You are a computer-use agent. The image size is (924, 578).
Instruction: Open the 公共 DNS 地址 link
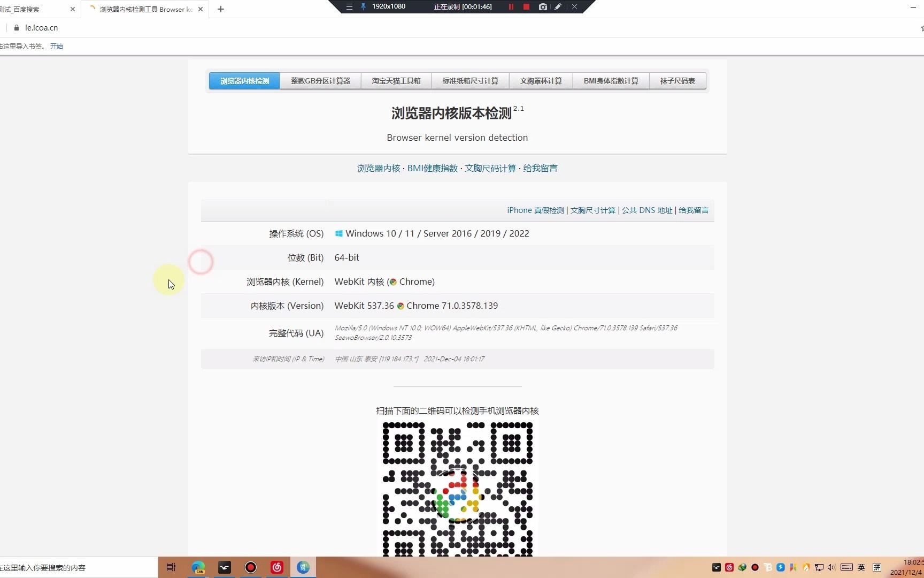(x=647, y=210)
